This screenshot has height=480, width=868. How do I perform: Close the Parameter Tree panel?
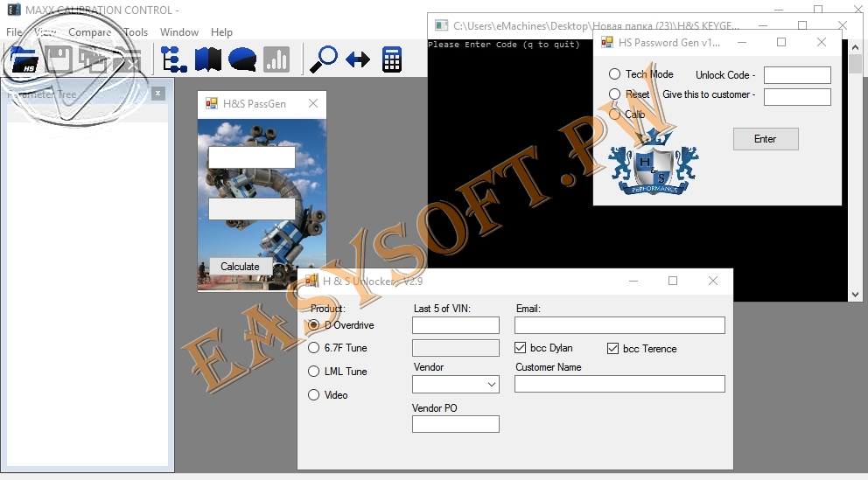pos(157,94)
